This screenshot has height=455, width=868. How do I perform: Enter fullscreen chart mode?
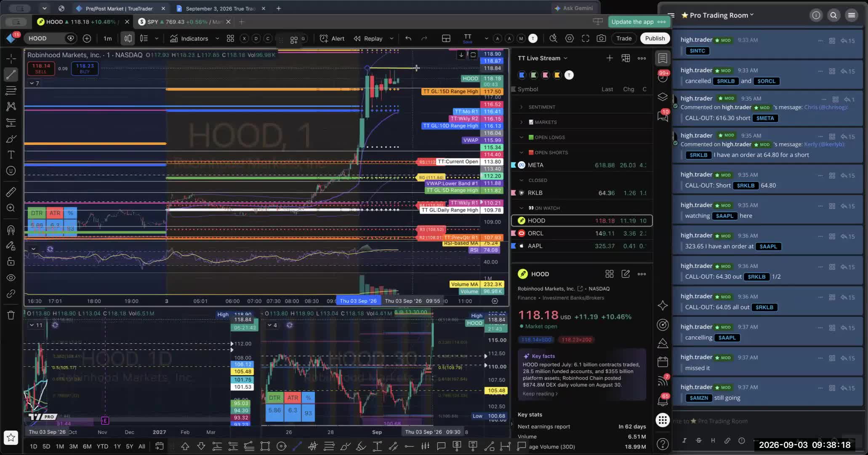click(586, 38)
